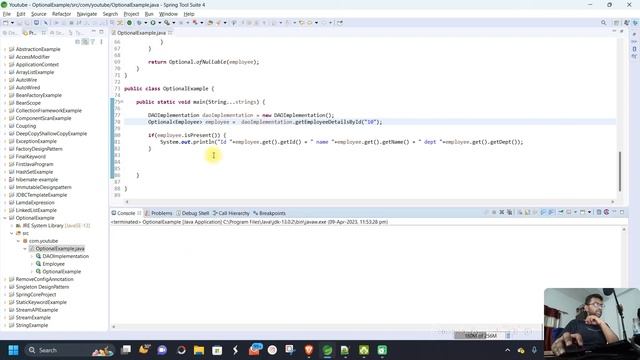Open File Explorer from the taskbar
640x360 pixels.
[x=199, y=350]
